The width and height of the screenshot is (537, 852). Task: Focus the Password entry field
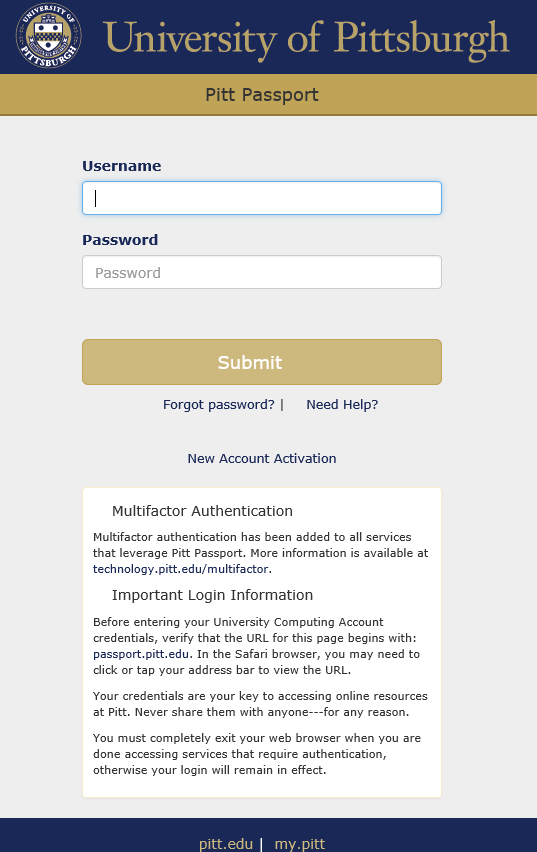(x=262, y=272)
